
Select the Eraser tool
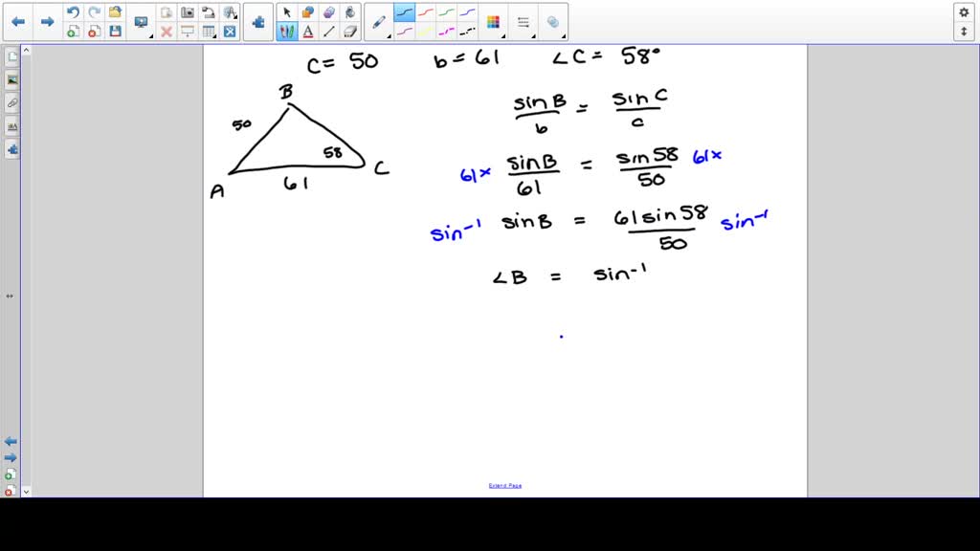point(347,30)
